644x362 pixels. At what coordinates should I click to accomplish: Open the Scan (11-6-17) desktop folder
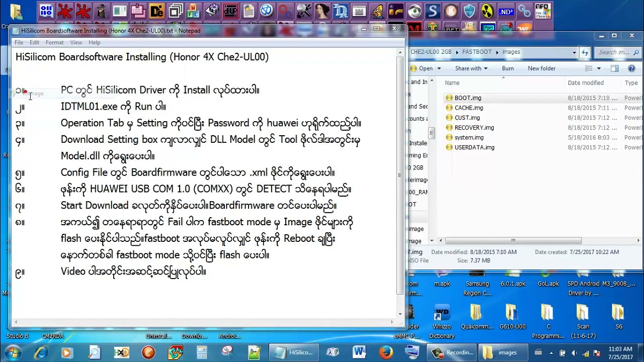pos(583,322)
